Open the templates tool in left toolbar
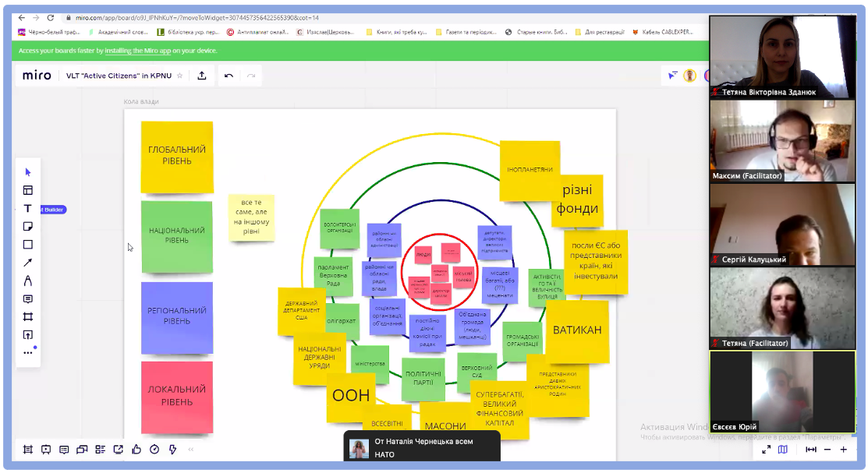This screenshot has height=473, width=868. tap(28, 190)
